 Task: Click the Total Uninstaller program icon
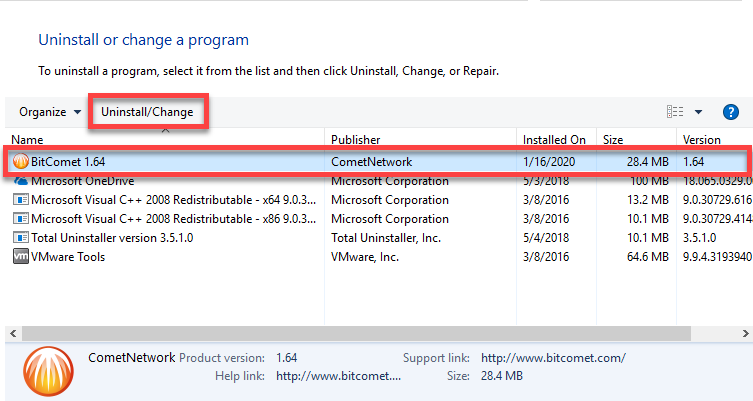click(x=21, y=238)
